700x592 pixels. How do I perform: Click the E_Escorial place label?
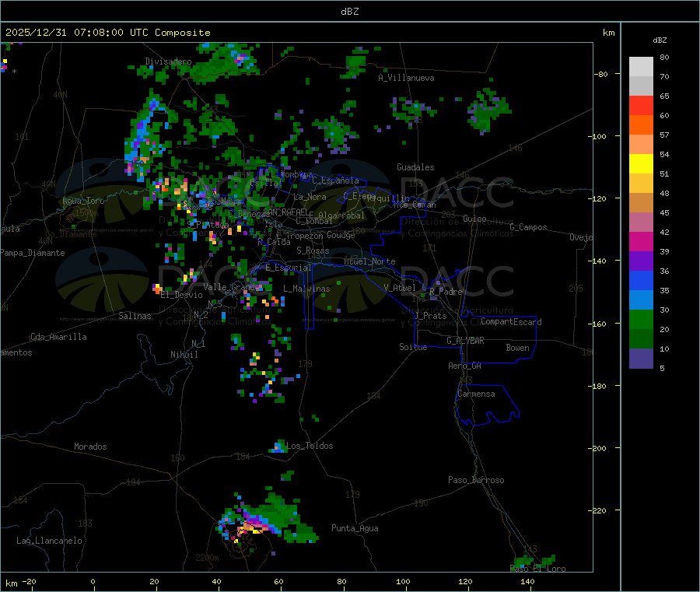click(x=289, y=268)
